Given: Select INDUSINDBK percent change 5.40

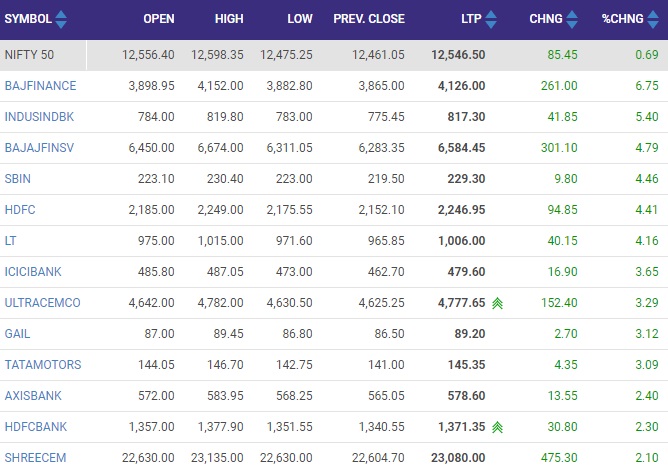Looking at the screenshot, I should coord(647,117).
